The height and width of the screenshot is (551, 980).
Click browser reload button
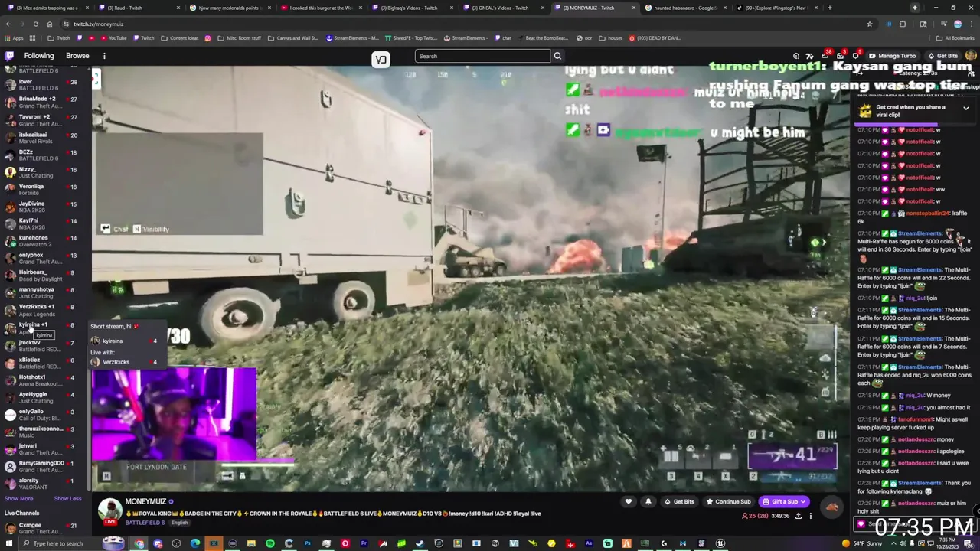(35, 24)
